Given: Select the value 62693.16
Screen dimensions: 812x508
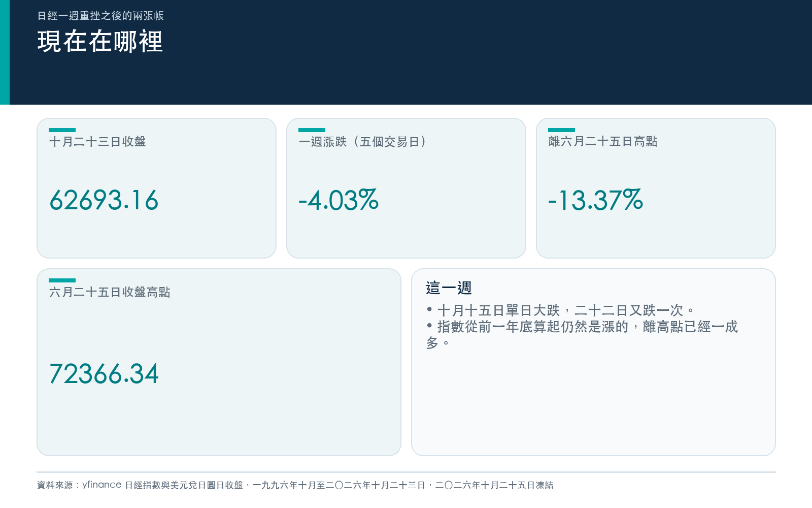Looking at the screenshot, I should [x=104, y=200].
